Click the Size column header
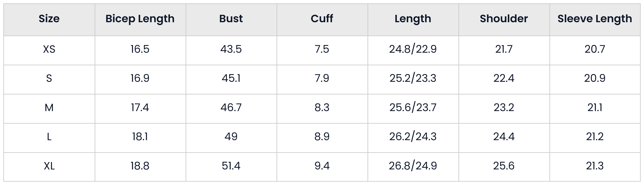 [49, 19]
